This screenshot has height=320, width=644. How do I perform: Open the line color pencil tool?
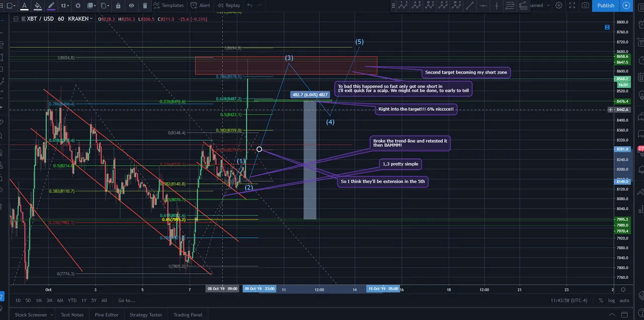click(x=51, y=6)
